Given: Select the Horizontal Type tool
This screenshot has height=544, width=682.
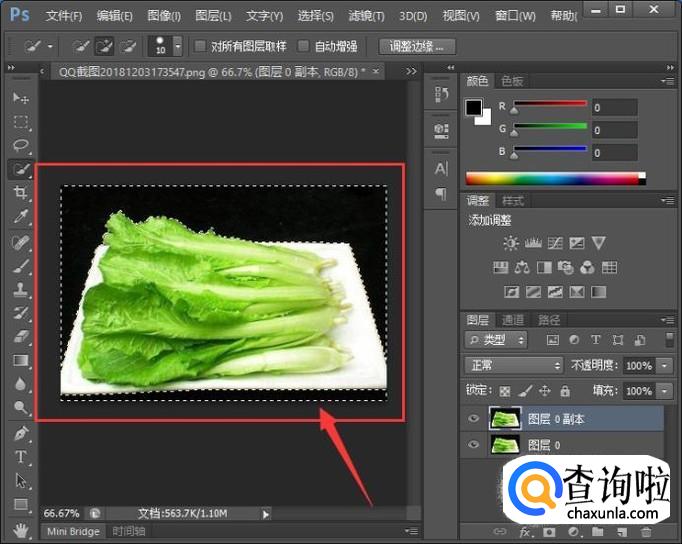Looking at the screenshot, I should pos(20,457).
